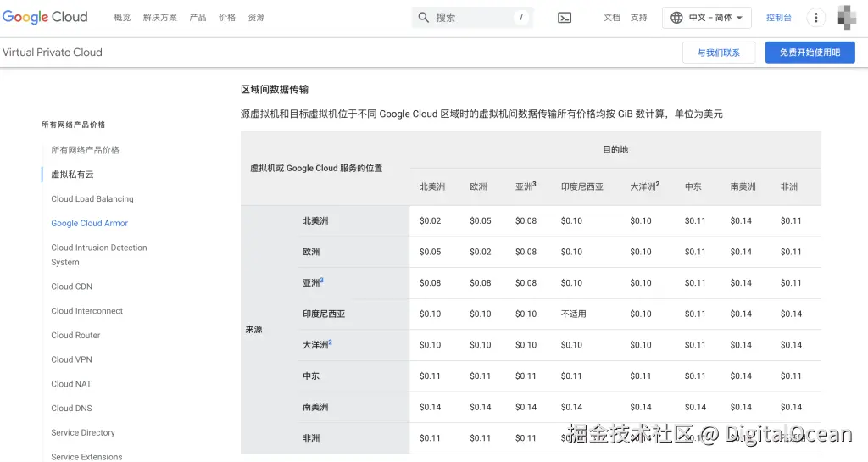
Task: Click the 印度尼西亚 column header
Action: [582, 187]
